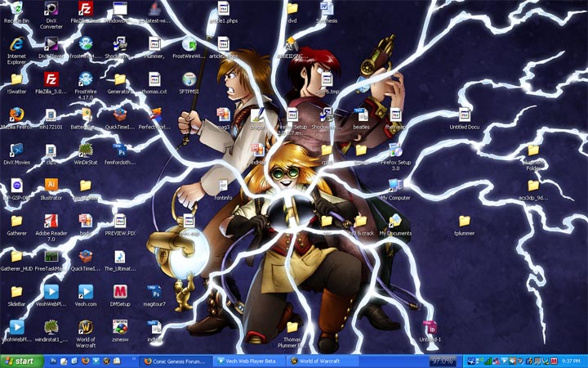The image size is (588, 368).
Task: Select the DMSetup installer icon
Action: (120, 292)
